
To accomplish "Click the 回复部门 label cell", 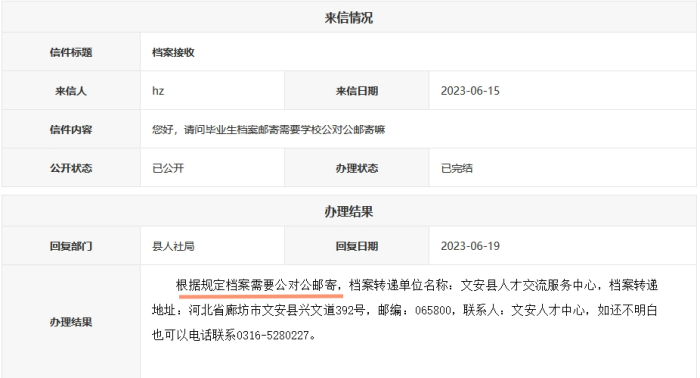I will [x=71, y=246].
